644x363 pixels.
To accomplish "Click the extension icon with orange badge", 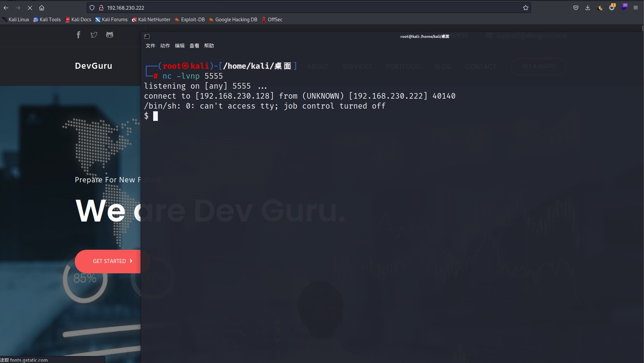I will click(x=612, y=7).
